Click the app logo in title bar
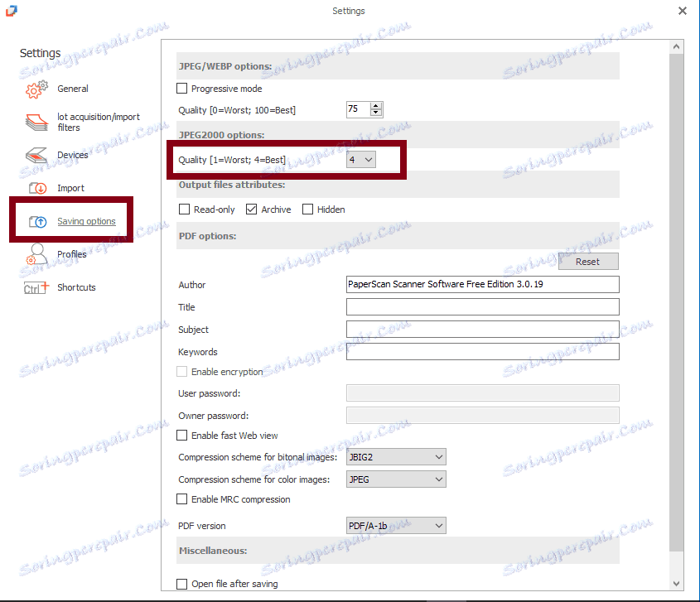The image size is (700, 602). (x=12, y=10)
